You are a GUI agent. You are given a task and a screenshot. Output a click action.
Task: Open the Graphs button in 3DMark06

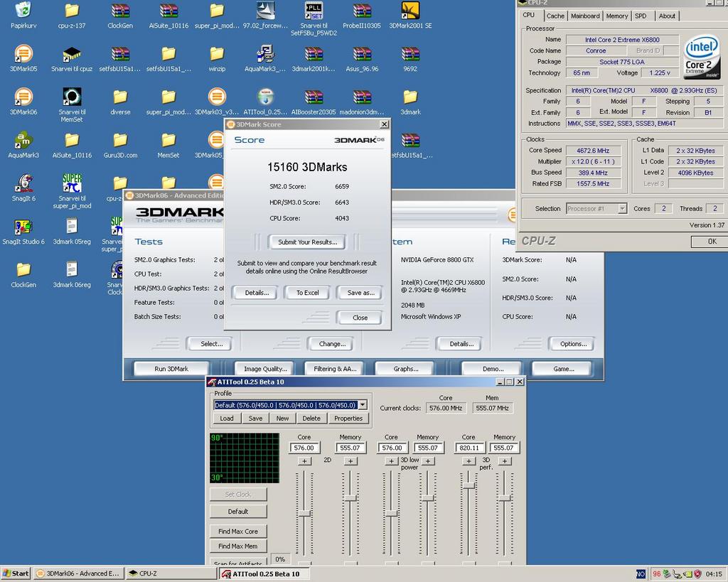(406, 369)
